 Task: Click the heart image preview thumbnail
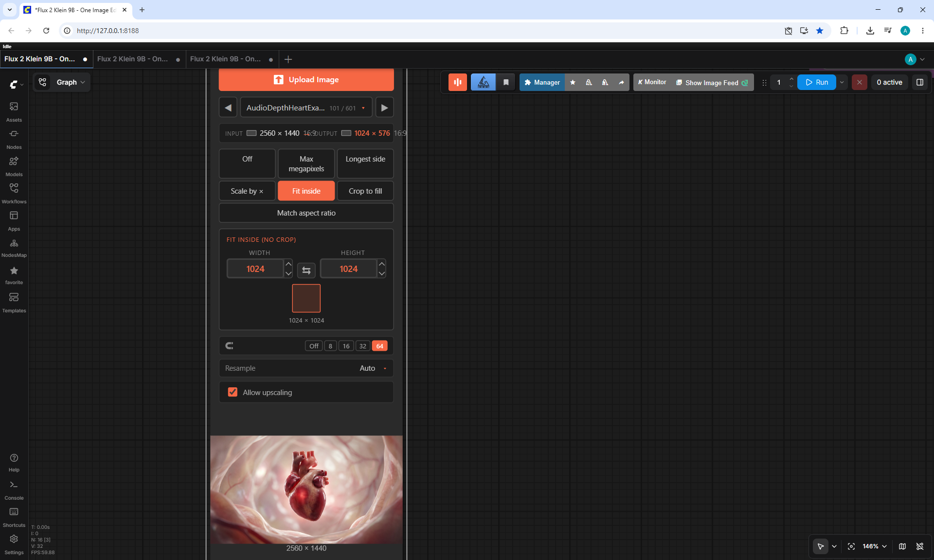pos(306,489)
